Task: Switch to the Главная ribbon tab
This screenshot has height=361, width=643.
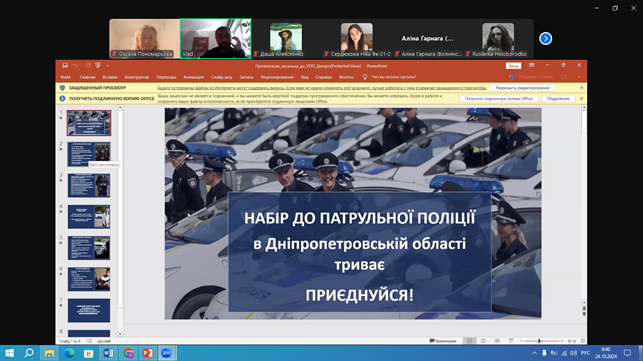Action: pyautogui.click(x=87, y=77)
